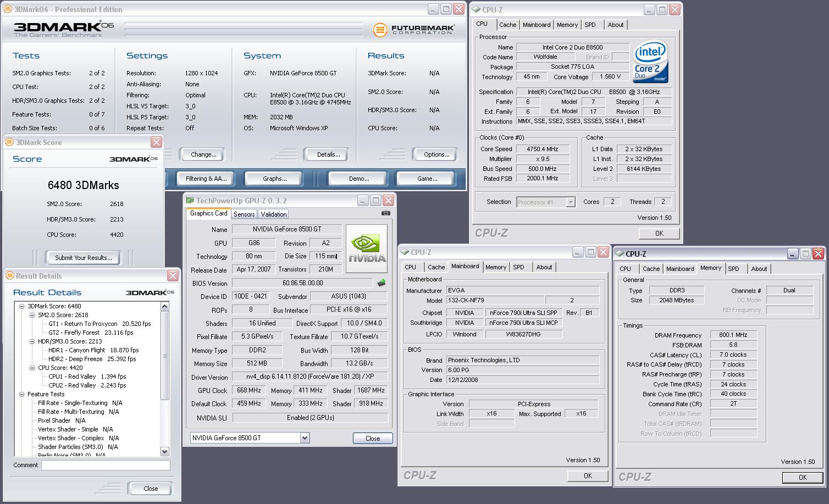Click the Result Details window title icon

click(x=10, y=276)
